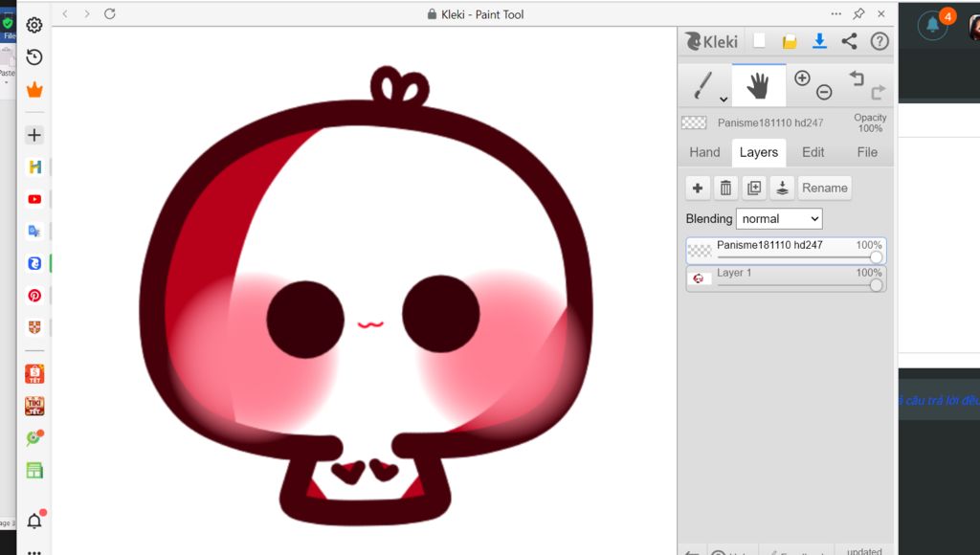
Task: Go forward in the browser panel
Action: (87, 13)
